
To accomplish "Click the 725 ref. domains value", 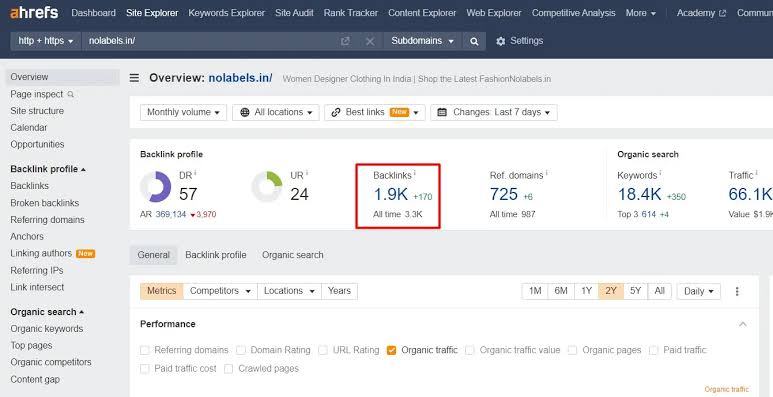I will pos(504,195).
